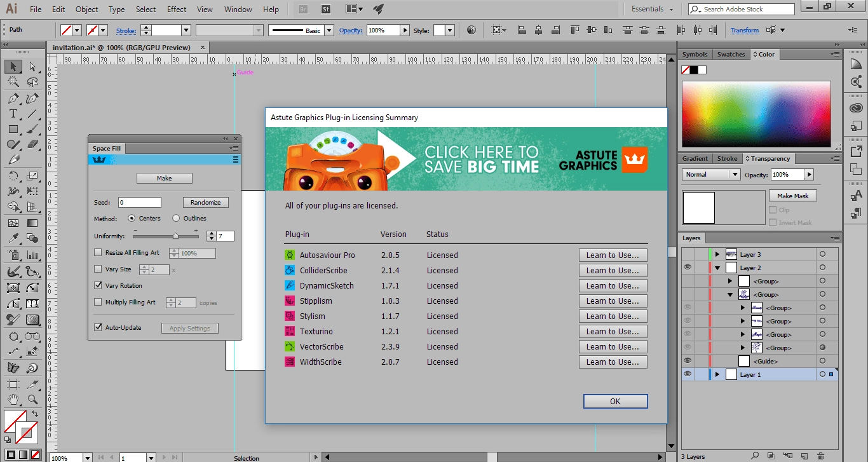This screenshot has height=462, width=868.
Task: Expand Layer 3 in Layers panel
Action: 717,254
